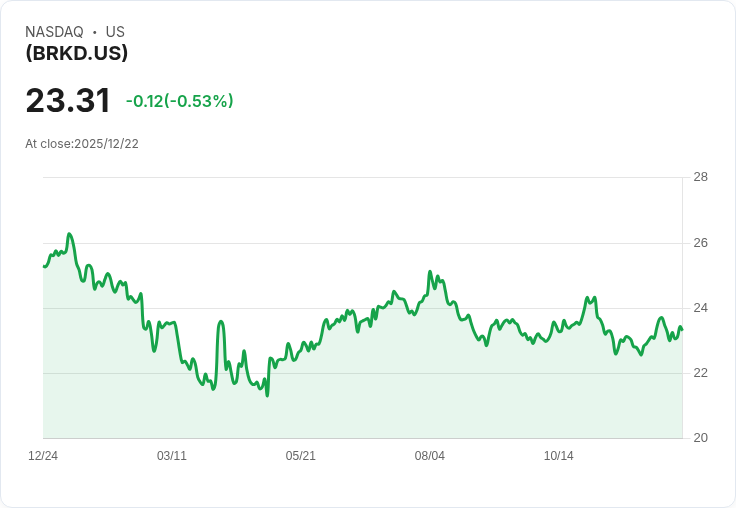Click the 23.31 current price
The height and width of the screenshot is (508, 736).
click(68, 101)
